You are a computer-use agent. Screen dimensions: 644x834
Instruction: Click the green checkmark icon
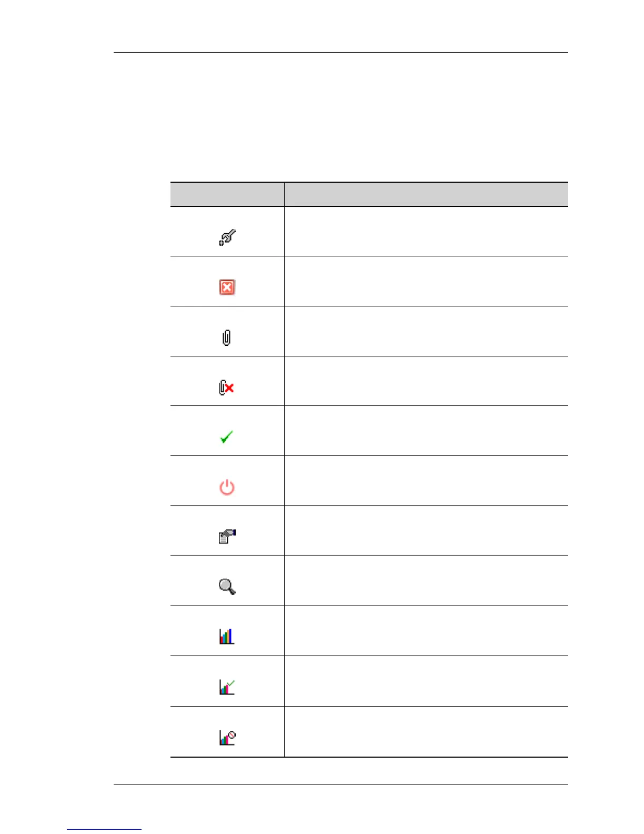(227, 437)
